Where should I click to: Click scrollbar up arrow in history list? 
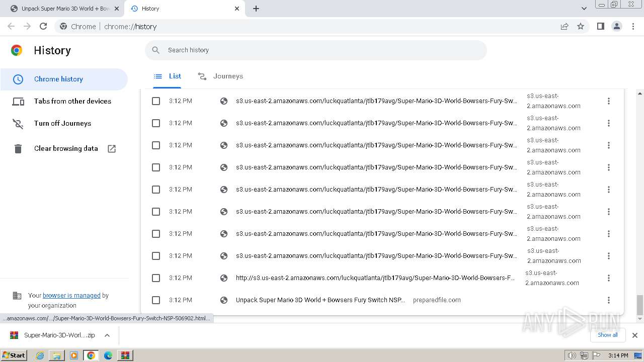640,94
